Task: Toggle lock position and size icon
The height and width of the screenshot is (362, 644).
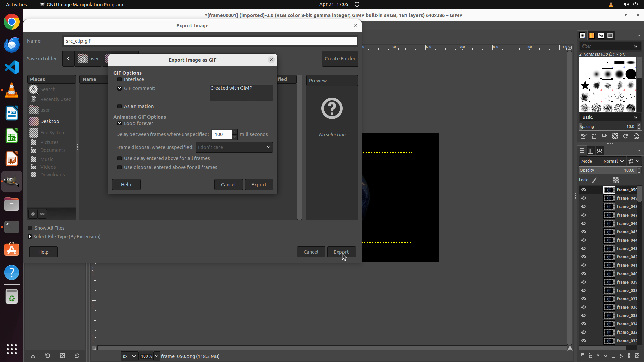Action: [605, 180]
